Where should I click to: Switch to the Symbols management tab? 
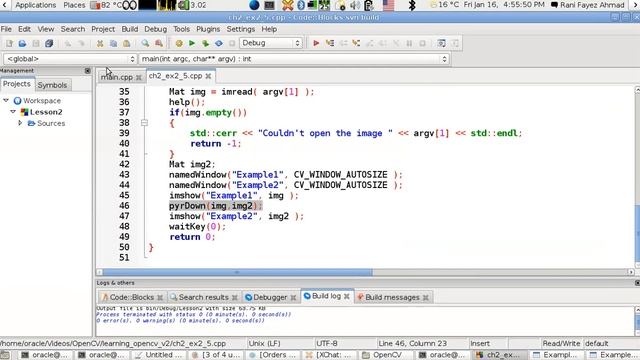[x=52, y=85]
